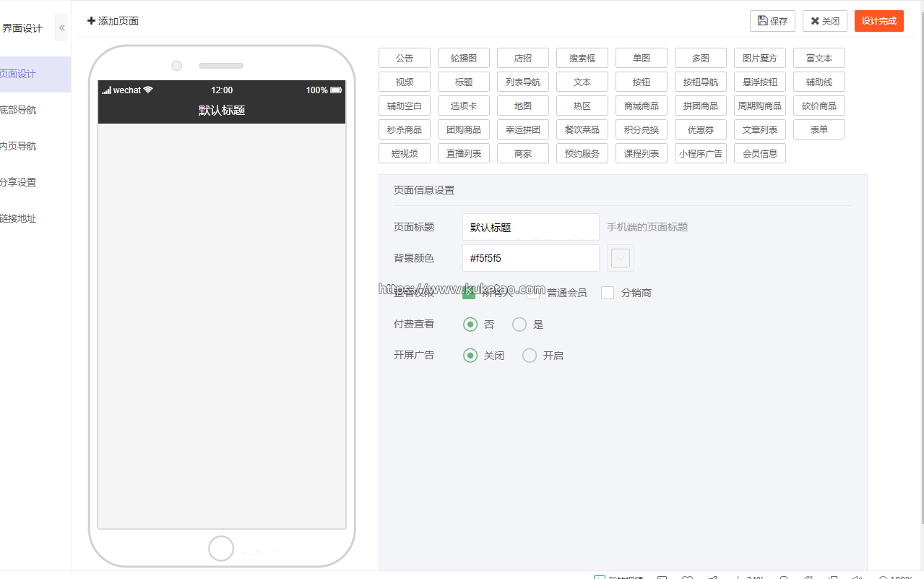Click the 保存 save button
924x579 pixels.
772,21
